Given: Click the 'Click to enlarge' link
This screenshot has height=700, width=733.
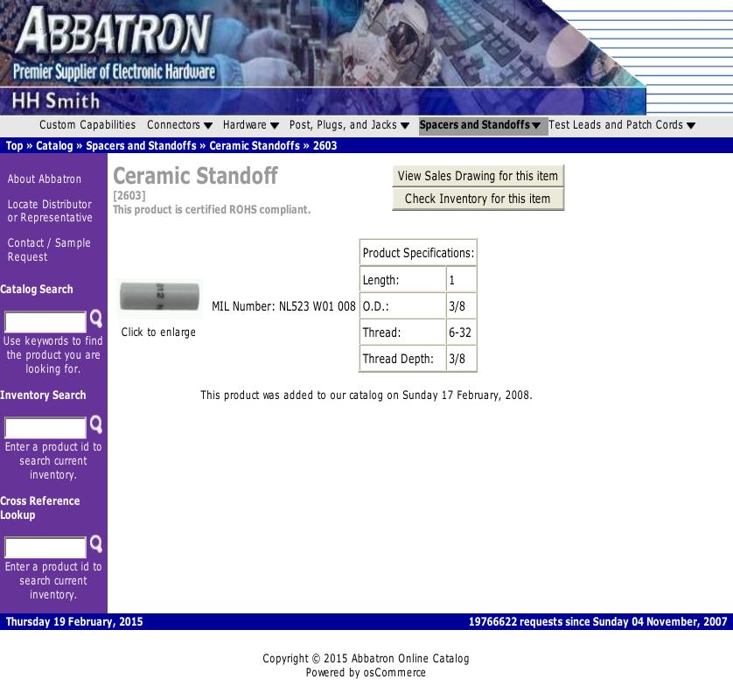Looking at the screenshot, I should click(x=158, y=332).
